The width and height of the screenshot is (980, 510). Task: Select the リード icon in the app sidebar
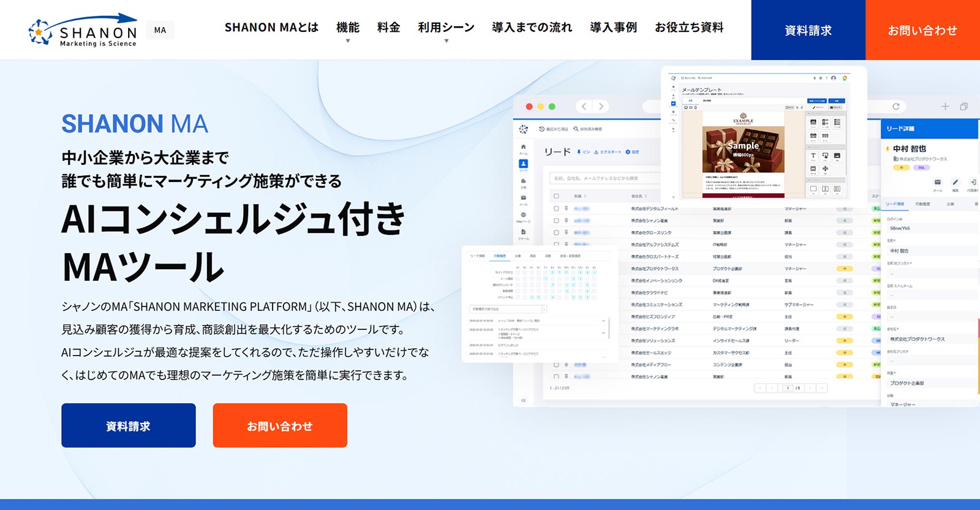coord(523,164)
